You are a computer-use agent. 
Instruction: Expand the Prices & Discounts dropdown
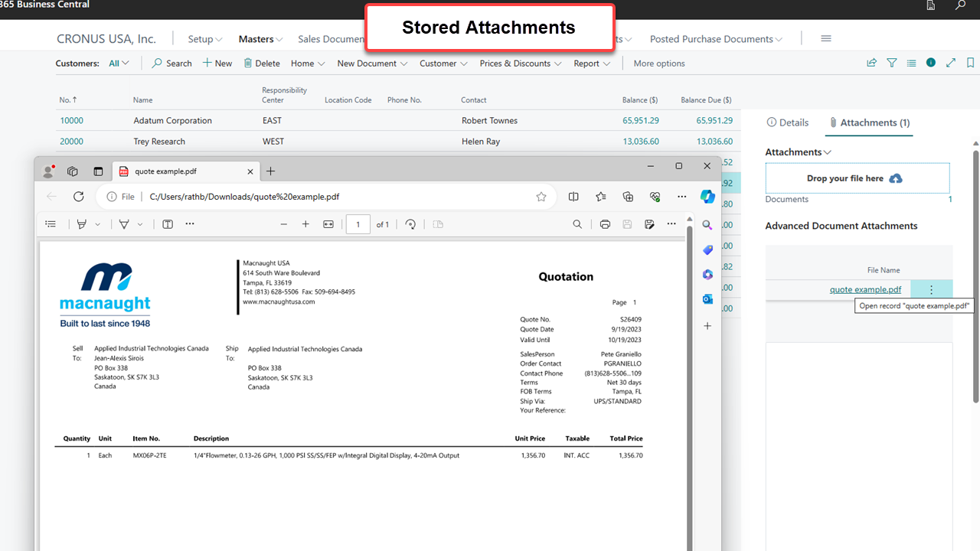pyautogui.click(x=521, y=64)
